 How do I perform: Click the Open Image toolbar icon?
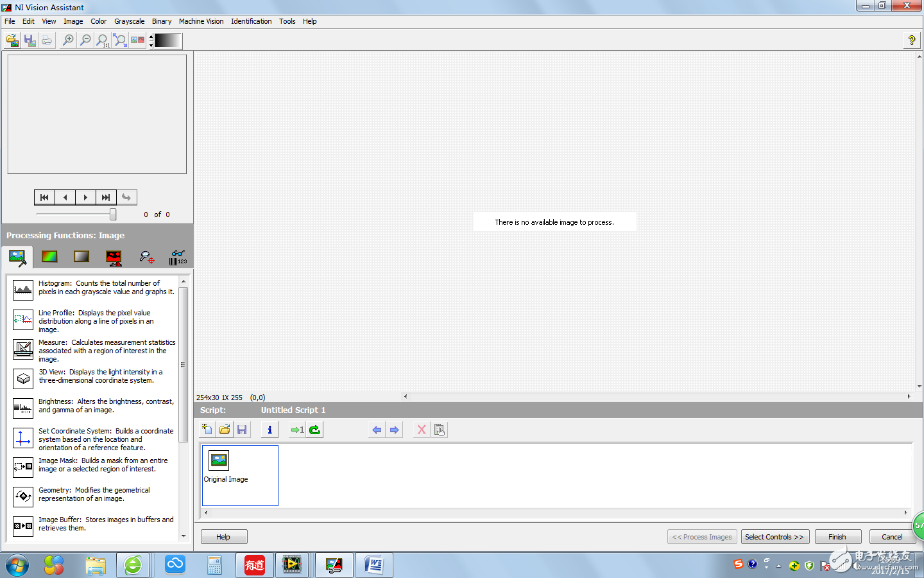pyautogui.click(x=12, y=40)
